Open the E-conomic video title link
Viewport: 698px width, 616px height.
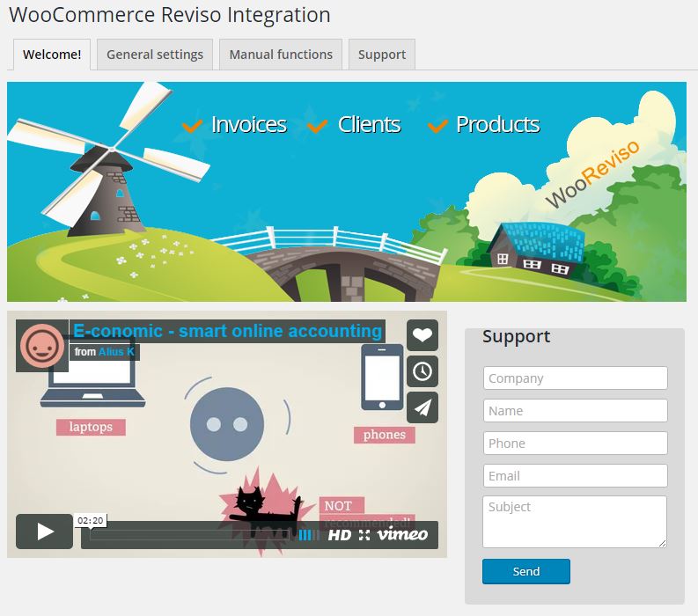coord(227,331)
